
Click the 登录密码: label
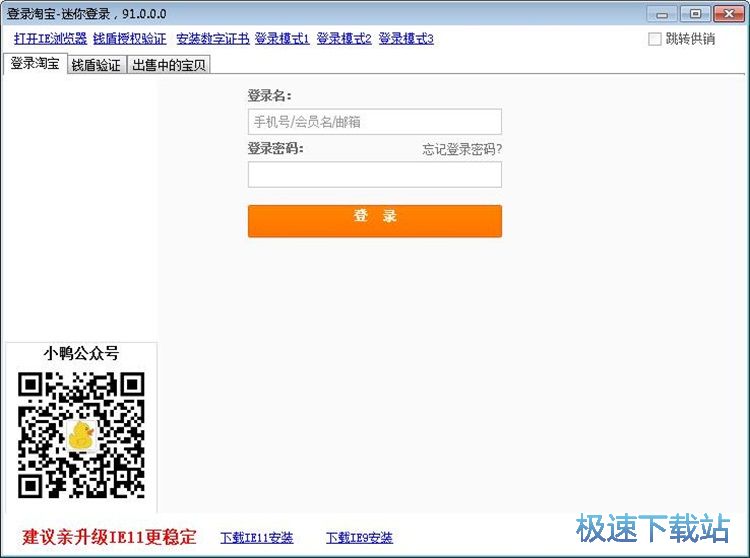click(276, 148)
